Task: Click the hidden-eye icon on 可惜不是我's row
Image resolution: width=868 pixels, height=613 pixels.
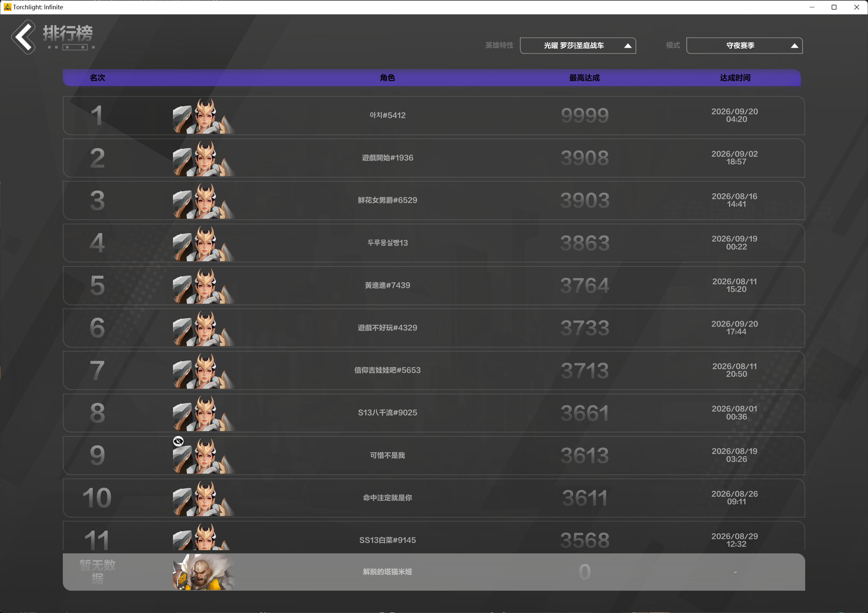Action: [178, 441]
